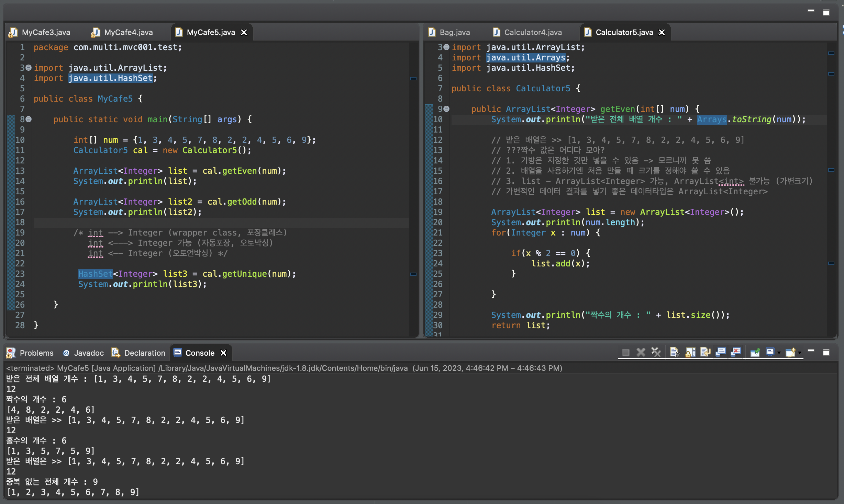Click the Declaration view tab icon
Viewport: 844px width, 504px height.
point(116,353)
